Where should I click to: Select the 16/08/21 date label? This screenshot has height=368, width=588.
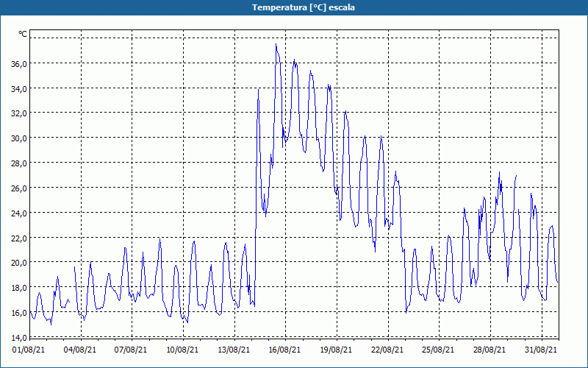click(284, 350)
